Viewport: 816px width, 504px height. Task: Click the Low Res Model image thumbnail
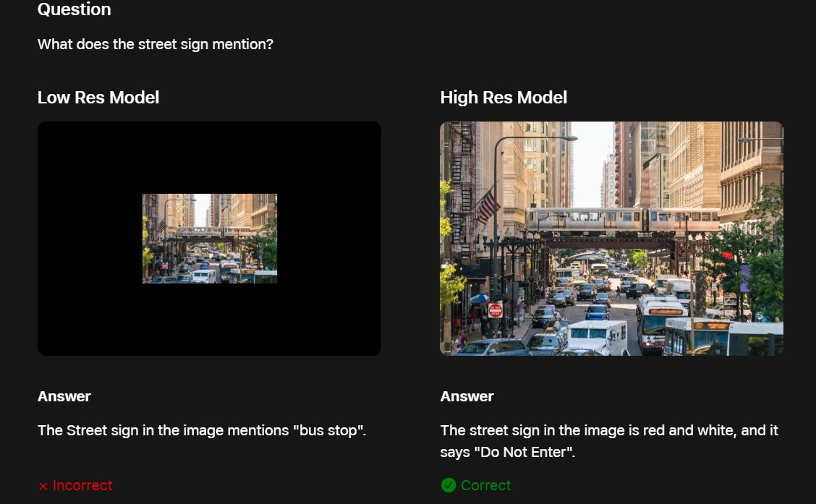[x=209, y=239]
